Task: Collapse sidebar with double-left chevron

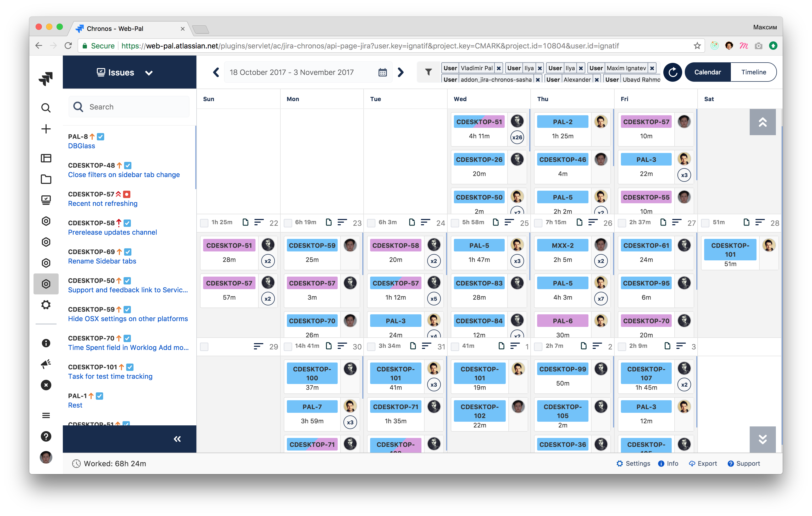Action: point(177,439)
